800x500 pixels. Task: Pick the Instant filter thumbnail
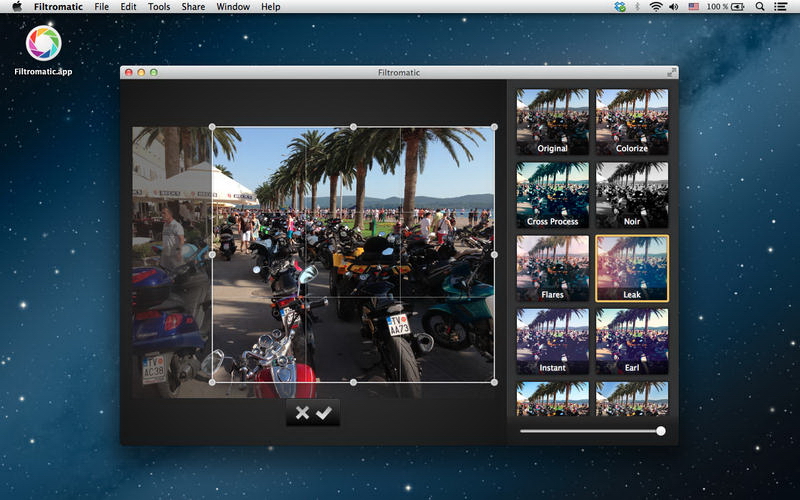tap(552, 341)
